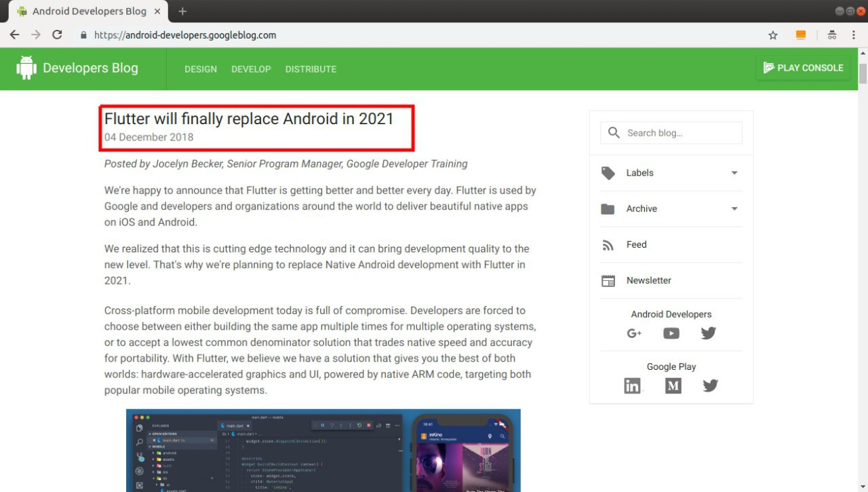Click the browser forward arrow
Viewport: 868px width, 492px height.
click(35, 35)
